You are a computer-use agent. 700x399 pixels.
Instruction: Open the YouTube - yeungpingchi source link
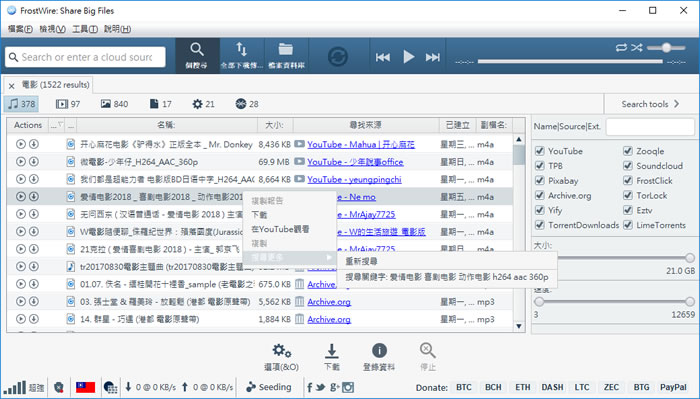click(354, 179)
